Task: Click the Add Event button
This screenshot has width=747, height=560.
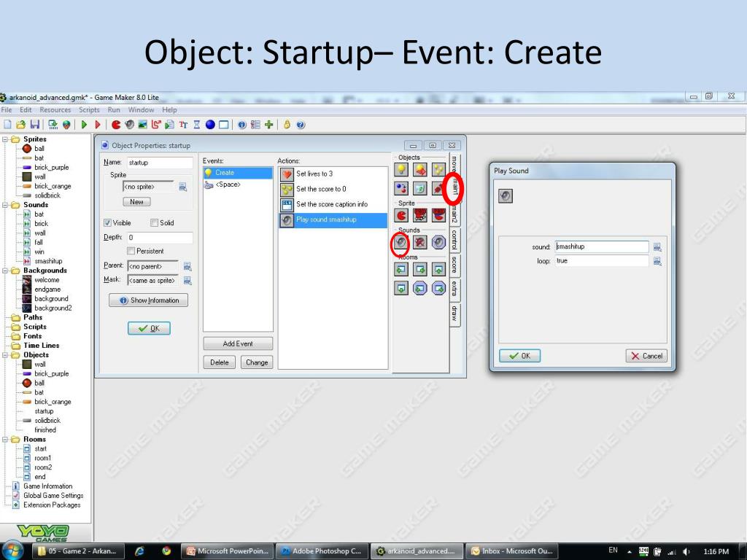Action: [x=238, y=343]
